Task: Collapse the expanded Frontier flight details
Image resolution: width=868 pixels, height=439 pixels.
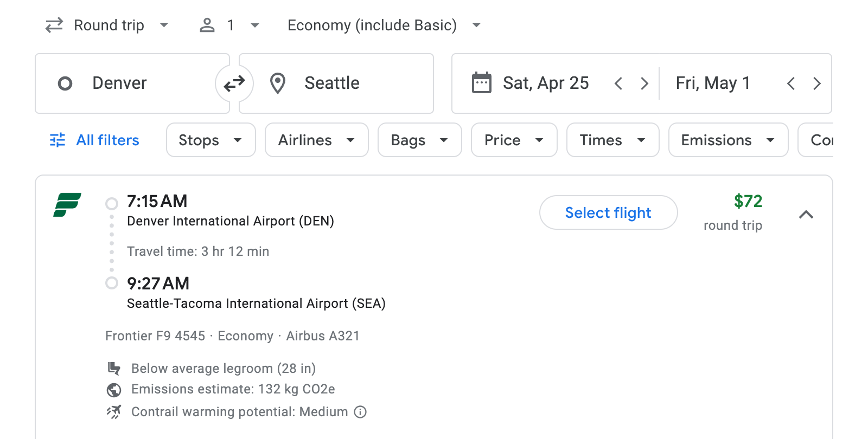Action: [x=807, y=215]
